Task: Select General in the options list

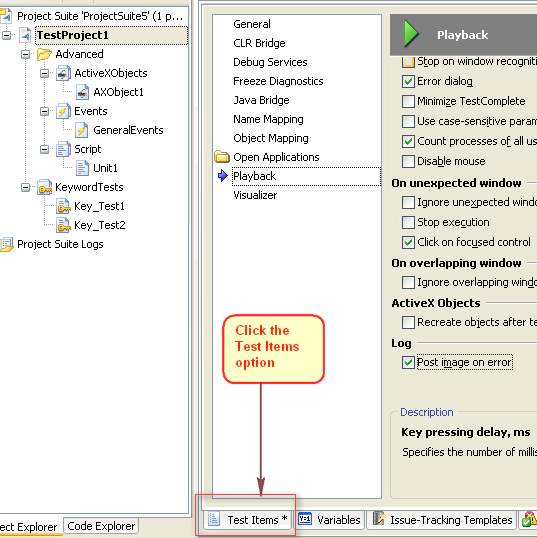Action: click(x=252, y=24)
